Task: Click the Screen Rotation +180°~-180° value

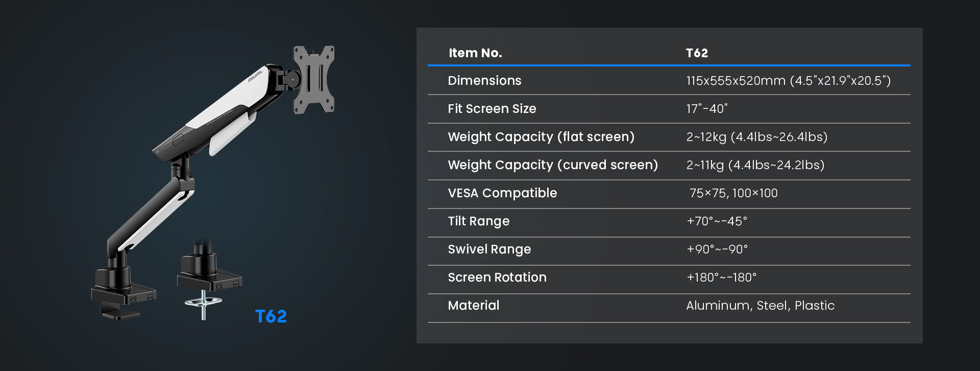Action: tap(721, 277)
